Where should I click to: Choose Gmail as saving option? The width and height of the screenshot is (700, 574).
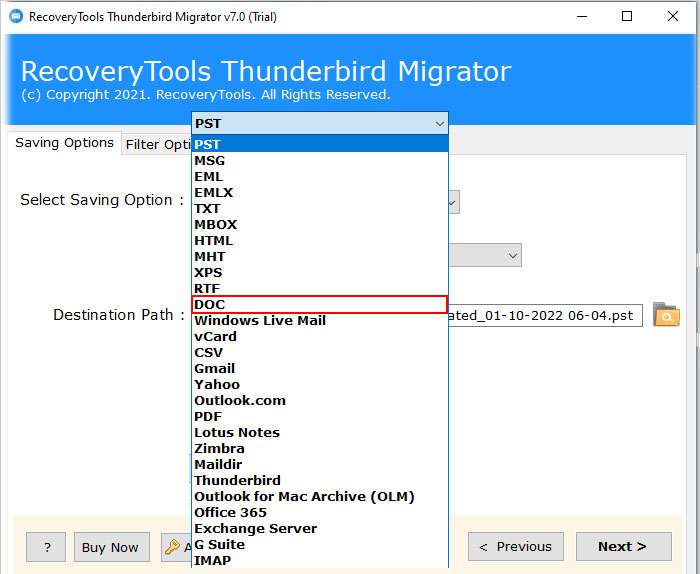320,369
